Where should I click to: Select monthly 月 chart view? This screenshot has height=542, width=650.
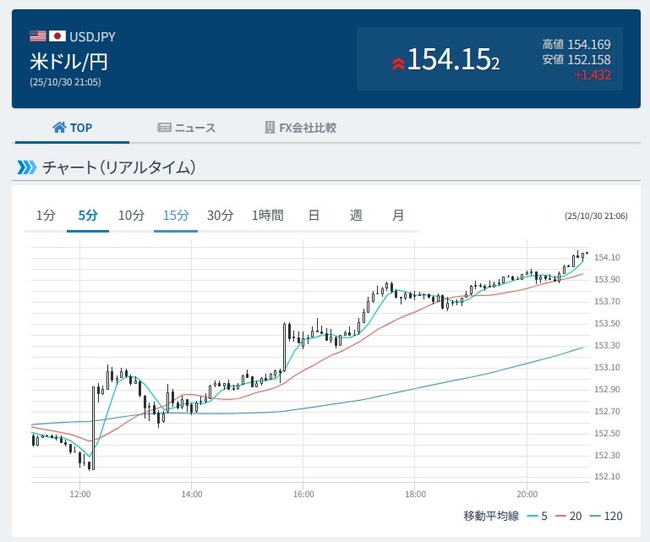[x=398, y=215]
